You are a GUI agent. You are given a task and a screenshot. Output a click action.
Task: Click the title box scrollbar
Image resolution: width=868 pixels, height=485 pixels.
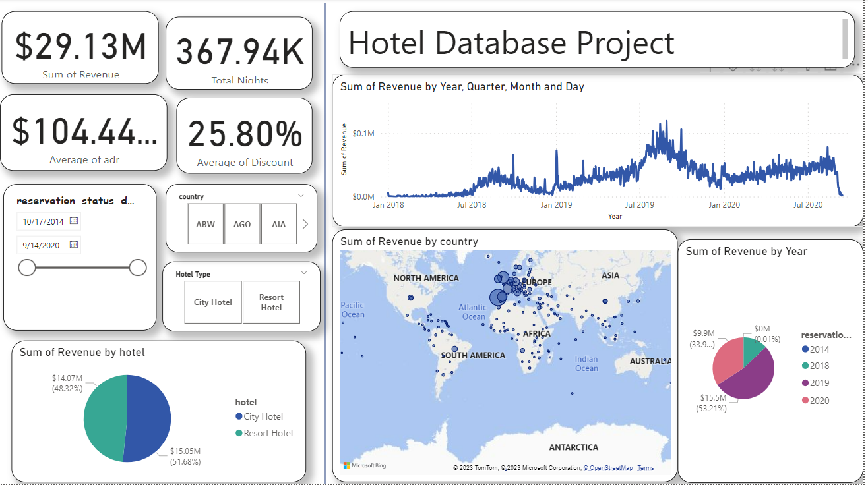click(844, 39)
